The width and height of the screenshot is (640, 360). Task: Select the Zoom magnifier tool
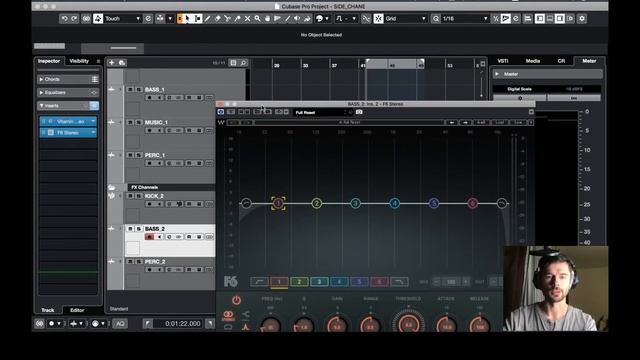[x=257, y=19]
